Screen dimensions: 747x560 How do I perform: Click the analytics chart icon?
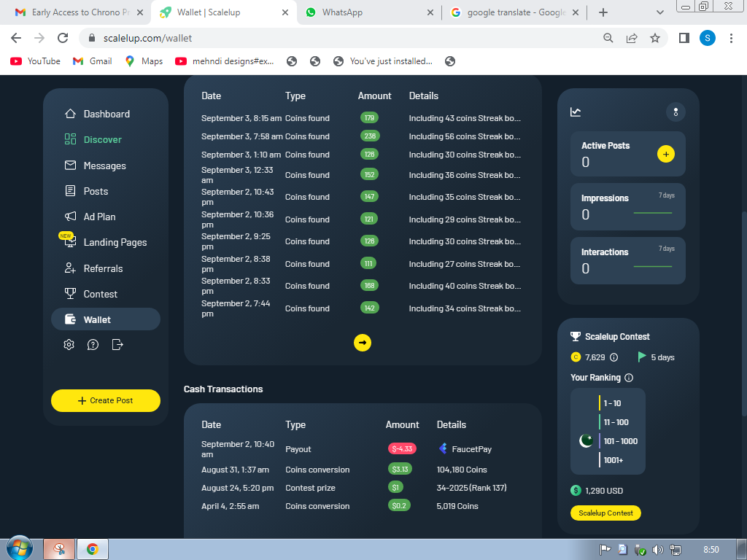tap(576, 112)
